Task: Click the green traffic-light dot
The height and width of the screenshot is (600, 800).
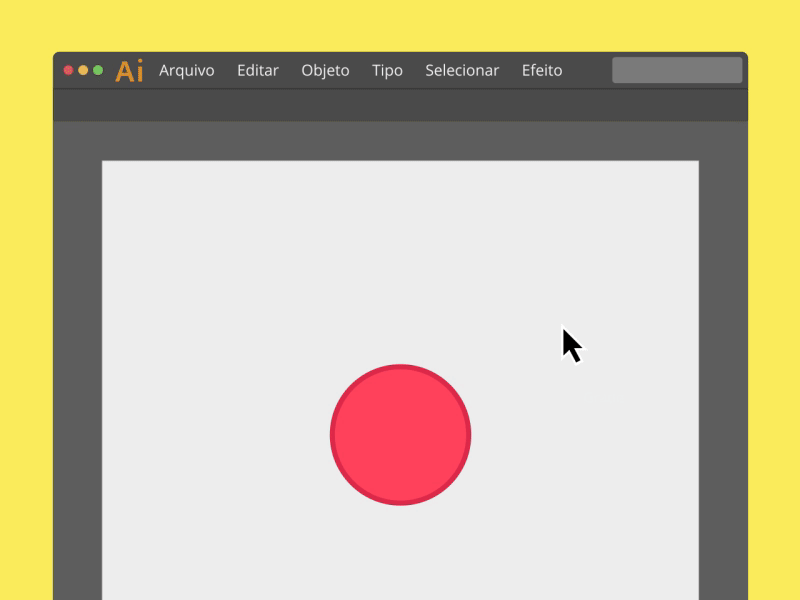Action: pyautogui.click(x=96, y=70)
